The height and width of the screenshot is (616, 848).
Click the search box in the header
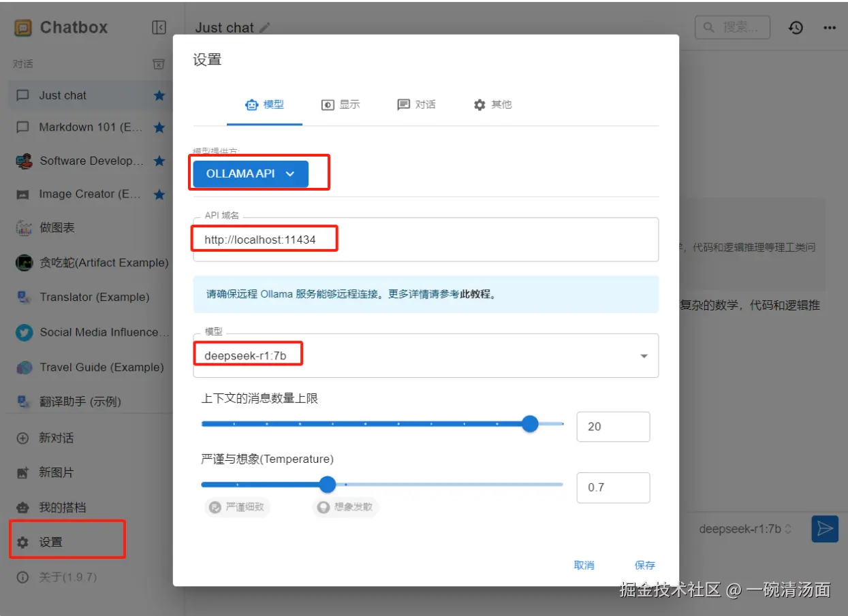coord(732,28)
